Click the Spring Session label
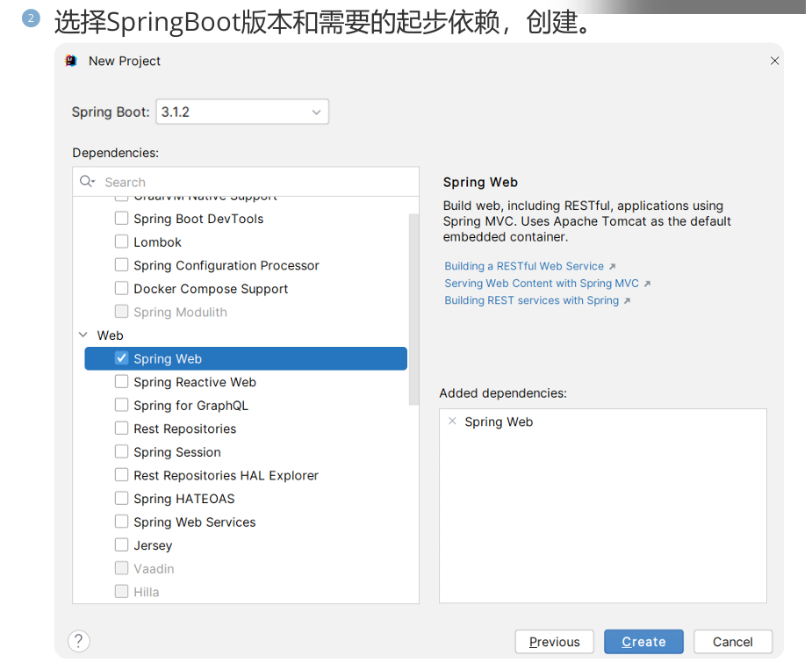This screenshot has width=812, height=663. coord(177,452)
